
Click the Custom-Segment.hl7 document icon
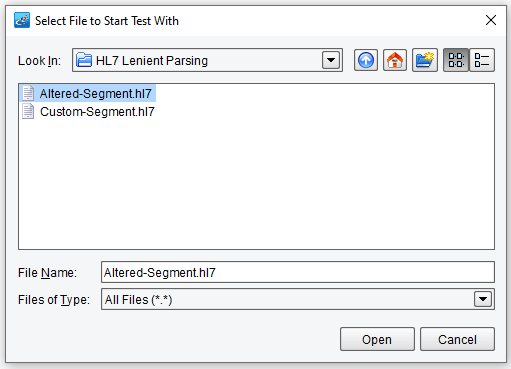pos(28,111)
